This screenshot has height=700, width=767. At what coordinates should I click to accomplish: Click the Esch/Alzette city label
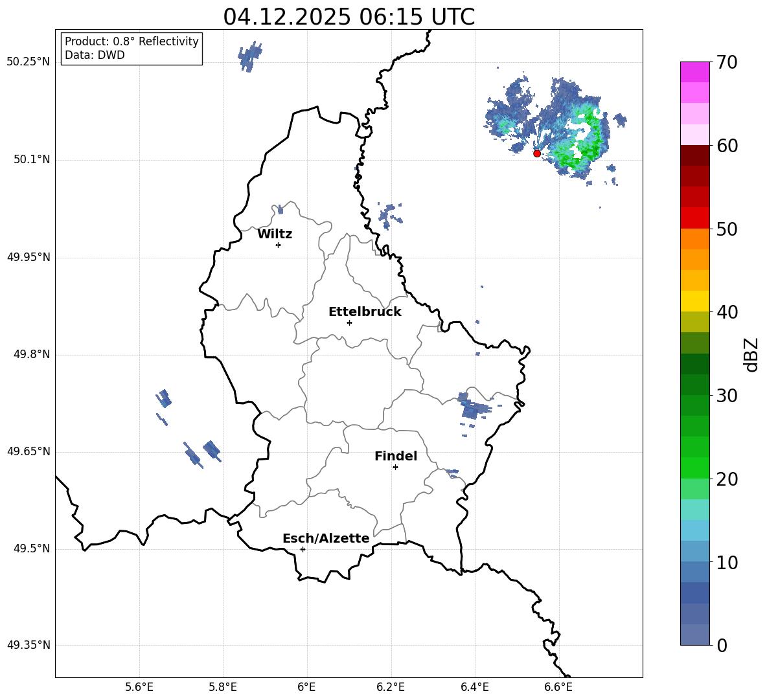(326, 538)
